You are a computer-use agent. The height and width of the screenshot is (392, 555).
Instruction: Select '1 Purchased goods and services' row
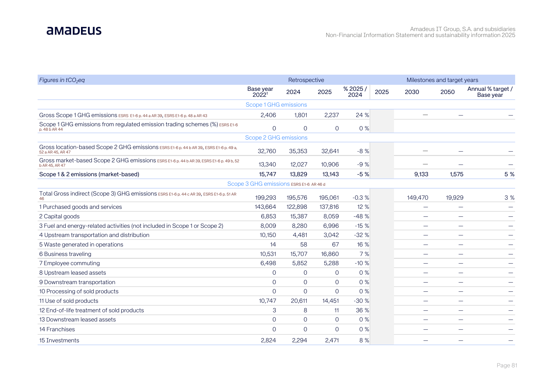click(x=276, y=207)
